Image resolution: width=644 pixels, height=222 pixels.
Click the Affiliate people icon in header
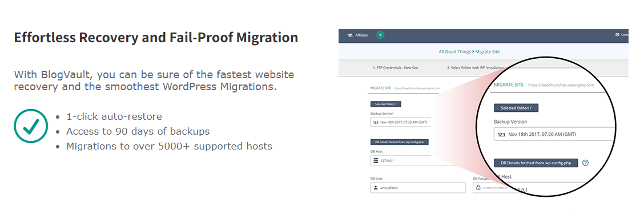pyautogui.click(x=350, y=35)
